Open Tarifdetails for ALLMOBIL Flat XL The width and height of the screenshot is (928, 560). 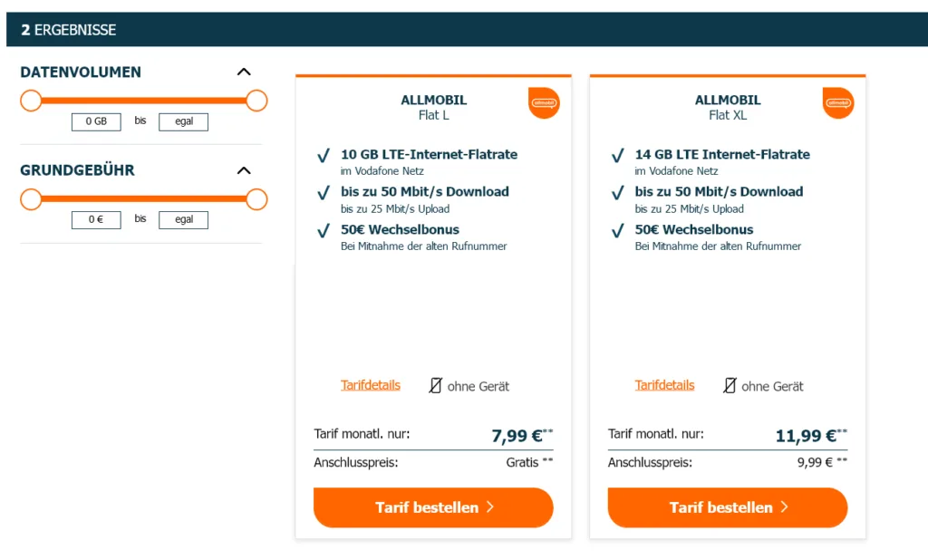coord(664,385)
